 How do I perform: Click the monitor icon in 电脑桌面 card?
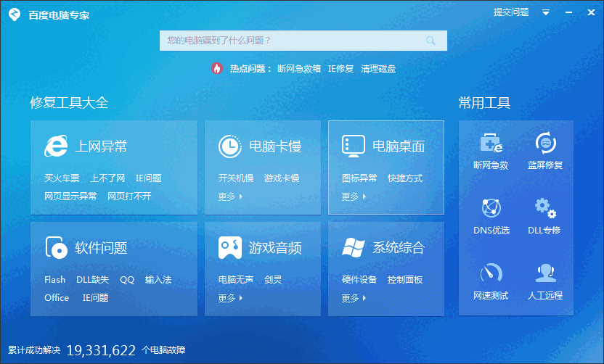(x=354, y=146)
